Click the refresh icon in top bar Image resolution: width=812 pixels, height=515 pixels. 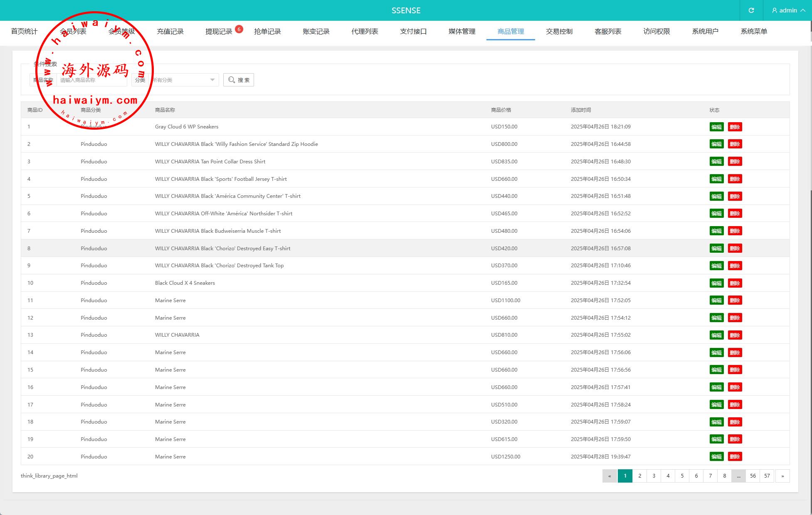(751, 10)
